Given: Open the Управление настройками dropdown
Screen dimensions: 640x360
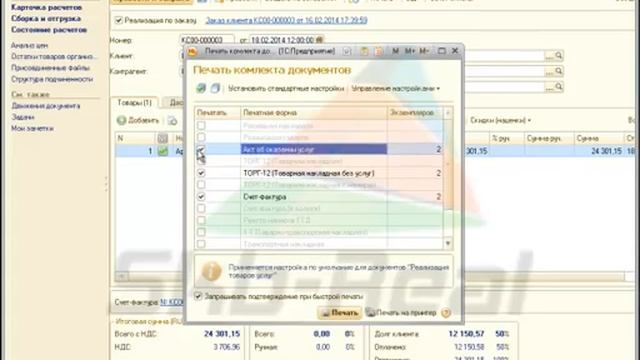Looking at the screenshot, I should pyautogui.click(x=396, y=88).
